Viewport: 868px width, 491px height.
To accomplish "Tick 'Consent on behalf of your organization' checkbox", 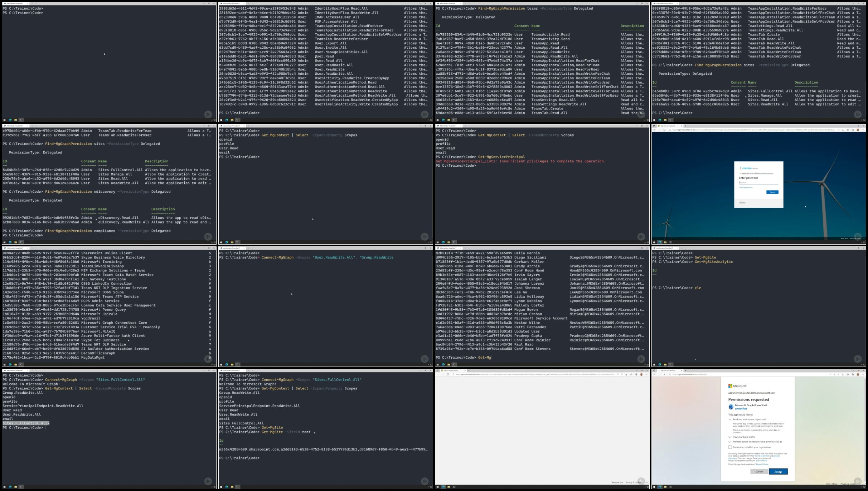I will coord(730,447).
